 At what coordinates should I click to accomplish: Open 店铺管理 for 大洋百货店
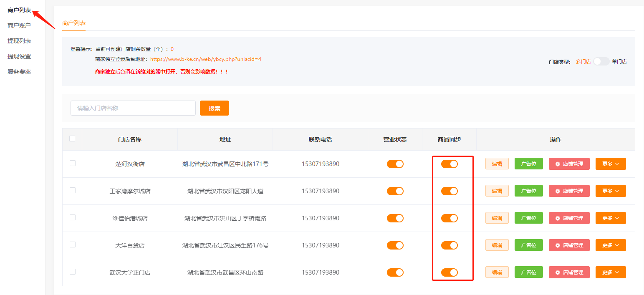(x=569, y=245)
